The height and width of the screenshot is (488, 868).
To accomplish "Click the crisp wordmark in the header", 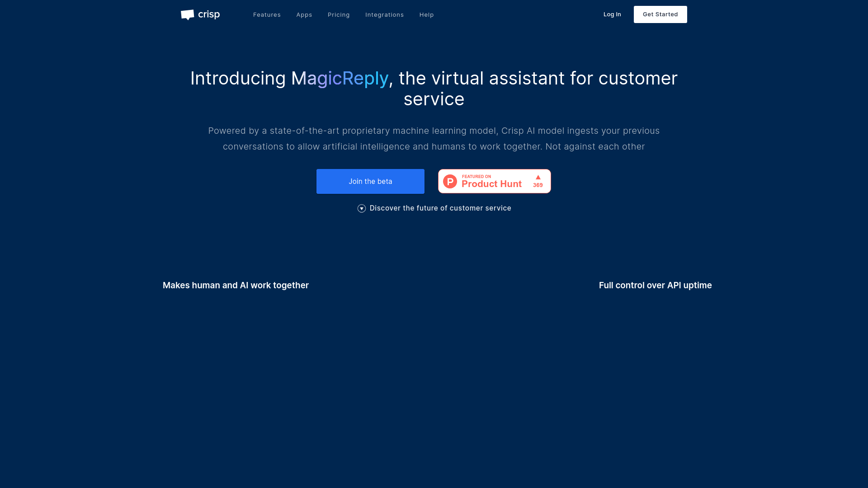I will coord(208,14).
